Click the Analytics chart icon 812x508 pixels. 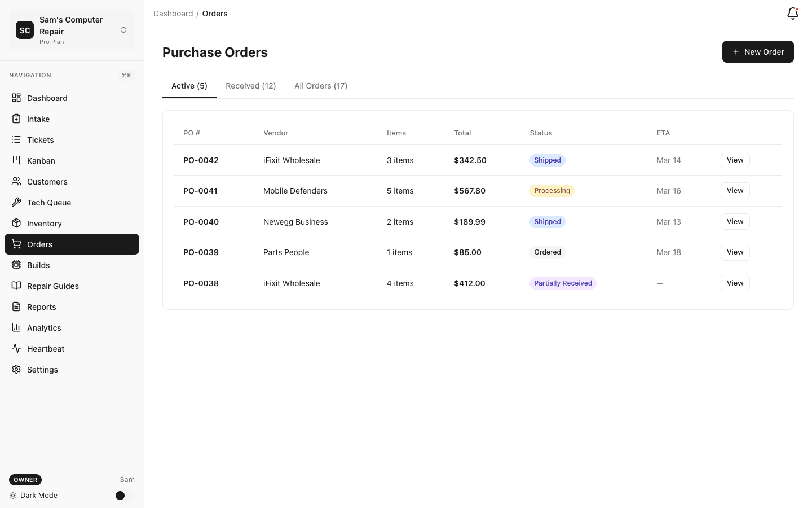[16, 327]
